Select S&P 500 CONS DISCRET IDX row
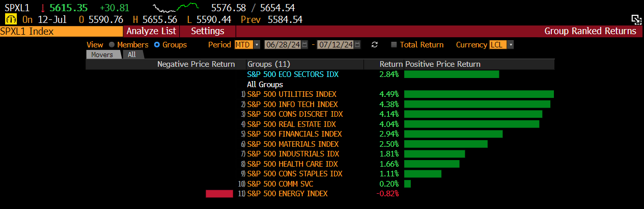The image size is (644, 209). point(295,114)
